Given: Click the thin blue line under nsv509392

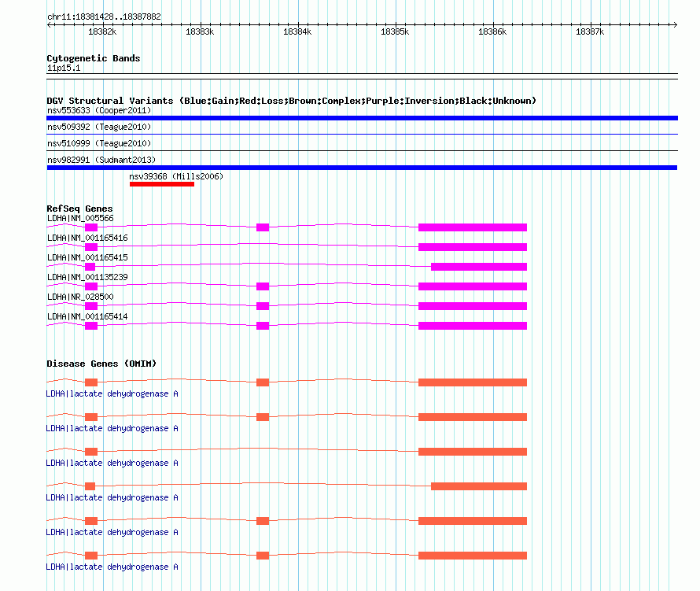Looking at the screenshot, I should (x=362, y=134).
